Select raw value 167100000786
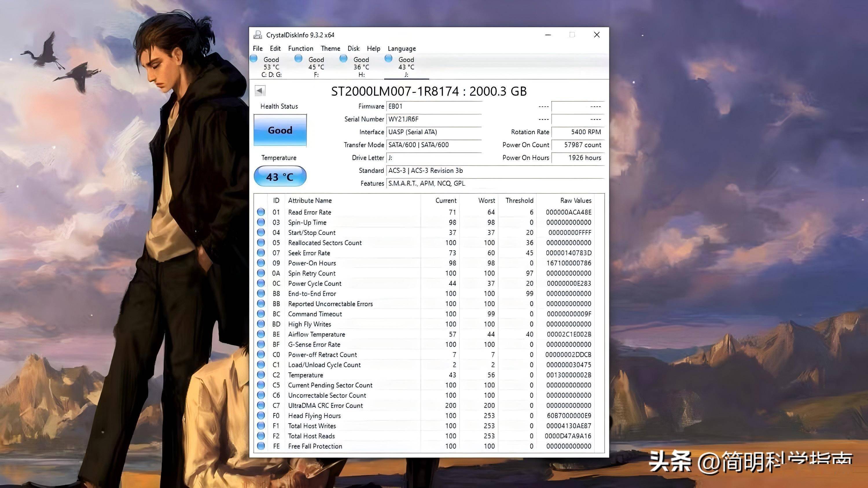Viewport: 868px width, 488px height. (569, 263)
